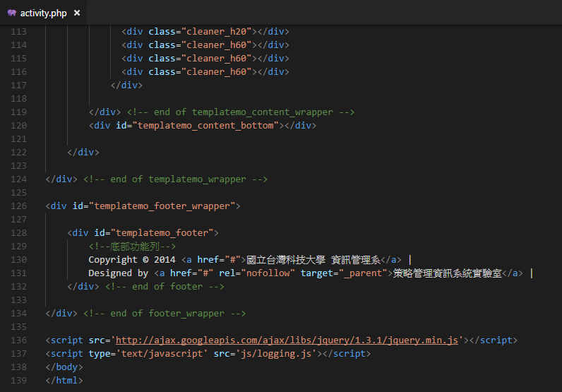This screenshot has height=392, width=562.
Task: Click the closing html tag
Action: click(64, 380)
